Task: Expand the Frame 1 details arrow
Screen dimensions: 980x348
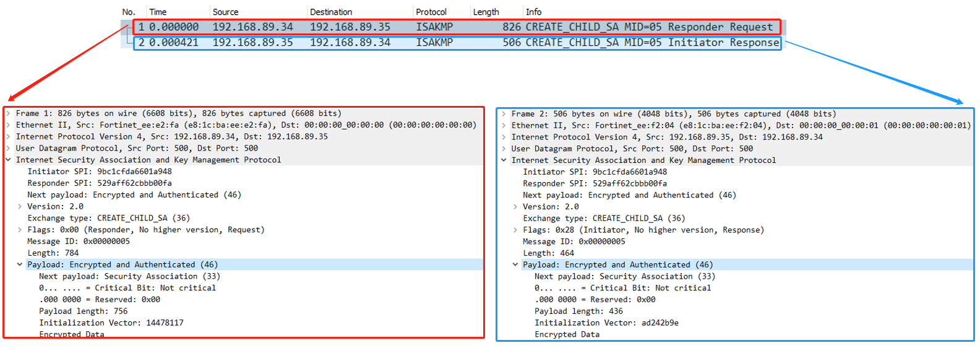Action: [x=8, y=113]
